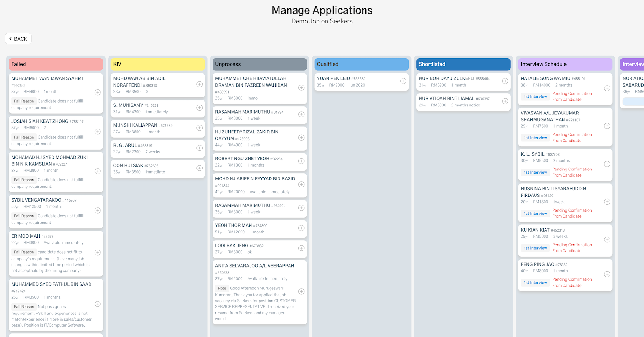Click plus icon on Yeoh Thor Man card

(301, 228)
